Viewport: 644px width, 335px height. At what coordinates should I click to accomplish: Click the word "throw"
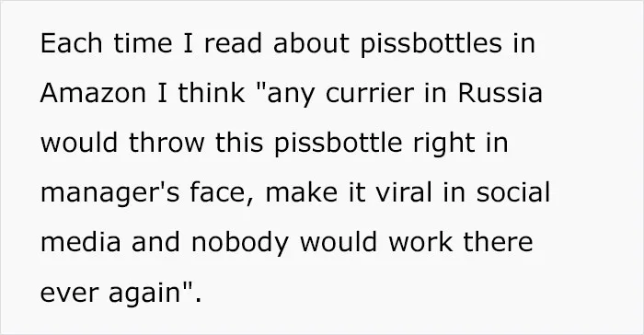pyautogui.click(x=167, y=143)
